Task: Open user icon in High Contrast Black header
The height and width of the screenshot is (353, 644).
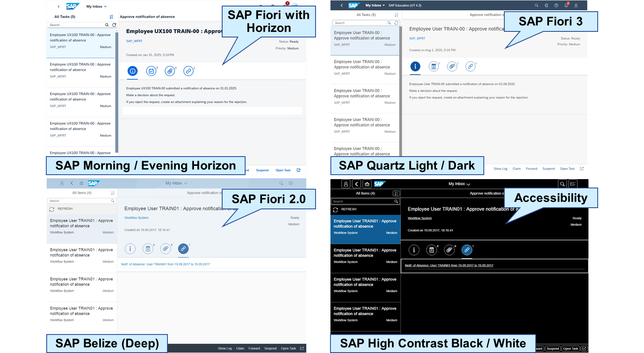Action: point(346,184)
